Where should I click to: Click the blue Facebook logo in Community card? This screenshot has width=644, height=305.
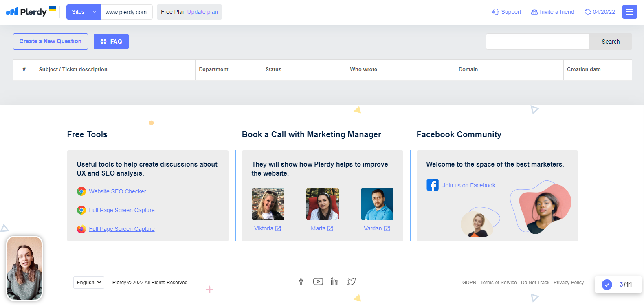click(432, 185)
